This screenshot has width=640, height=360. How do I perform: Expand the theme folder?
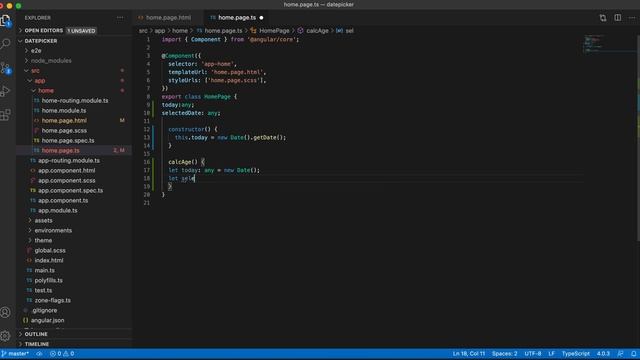coord(43,240)
